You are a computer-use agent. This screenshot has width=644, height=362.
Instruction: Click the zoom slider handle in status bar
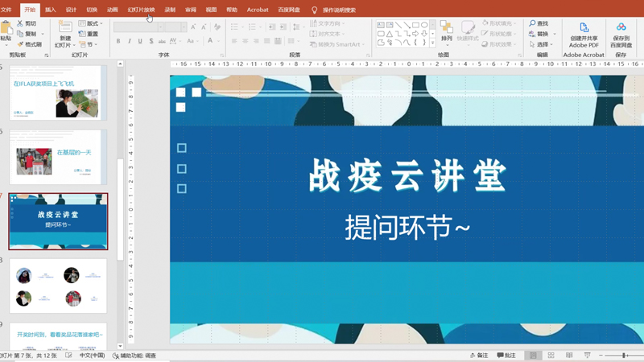pyautogui.click(x=624, y=356)
